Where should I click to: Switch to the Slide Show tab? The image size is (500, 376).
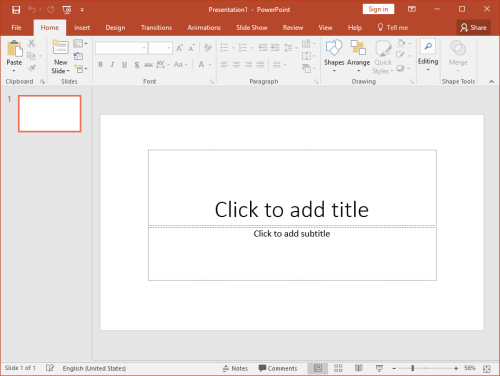(252, 28)
